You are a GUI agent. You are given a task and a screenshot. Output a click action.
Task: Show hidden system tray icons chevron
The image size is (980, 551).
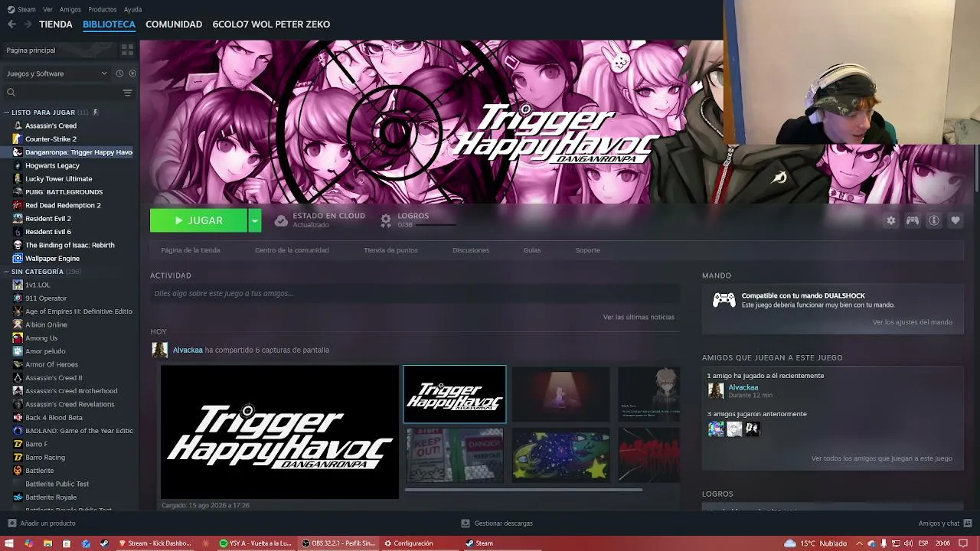click(860, 543)
